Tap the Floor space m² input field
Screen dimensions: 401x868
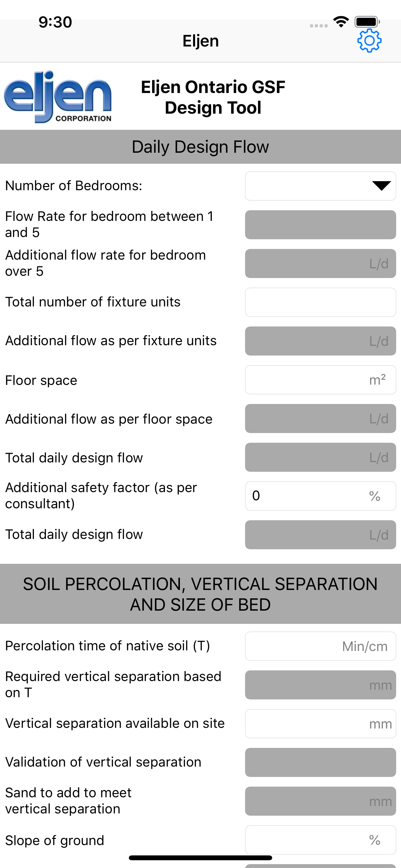(320, 380)
